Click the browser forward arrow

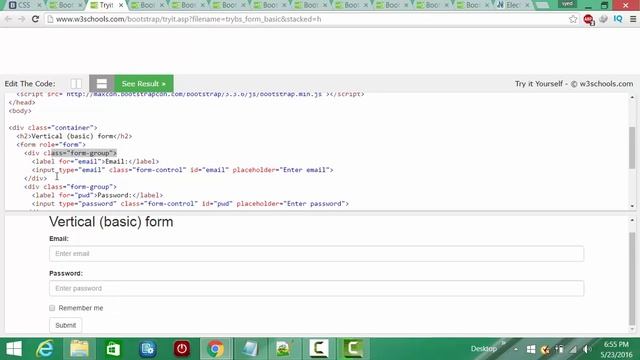coord(22,19)
